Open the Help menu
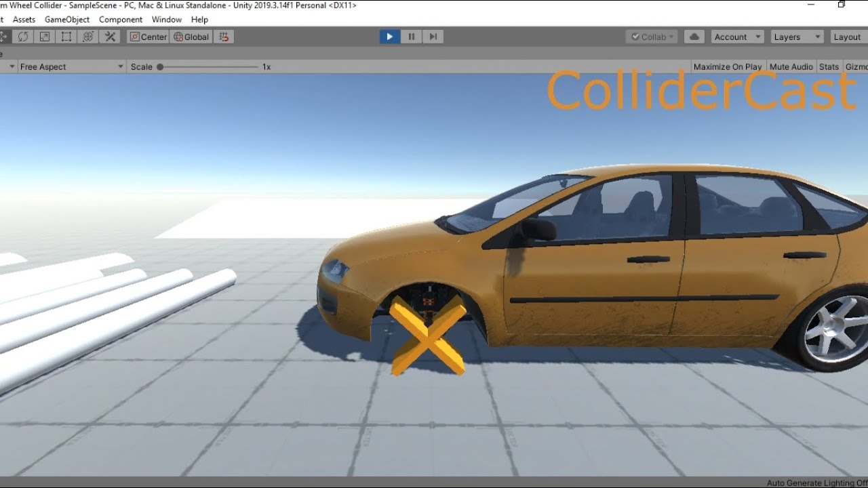Image resolution: width=868 pixels, height=488 pixels. point(199,20)
